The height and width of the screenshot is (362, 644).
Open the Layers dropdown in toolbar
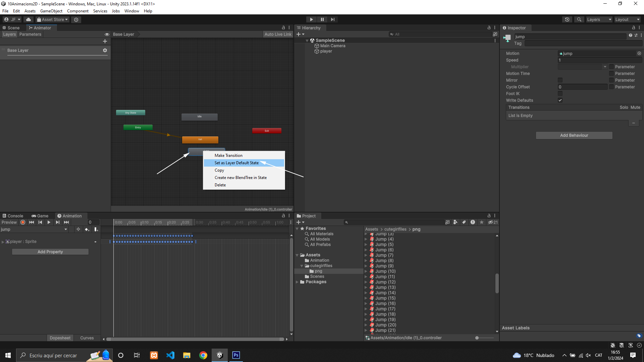click(x=599, y=19)
